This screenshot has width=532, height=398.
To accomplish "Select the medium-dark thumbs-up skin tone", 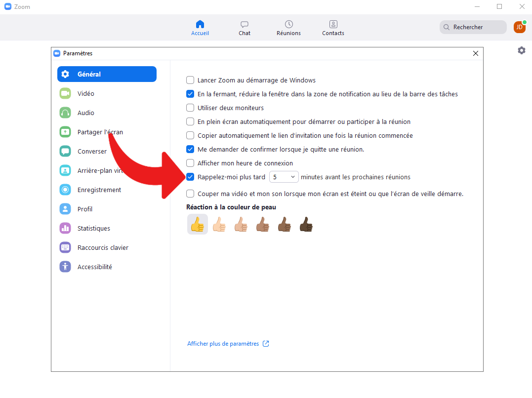I will point(285,224).
